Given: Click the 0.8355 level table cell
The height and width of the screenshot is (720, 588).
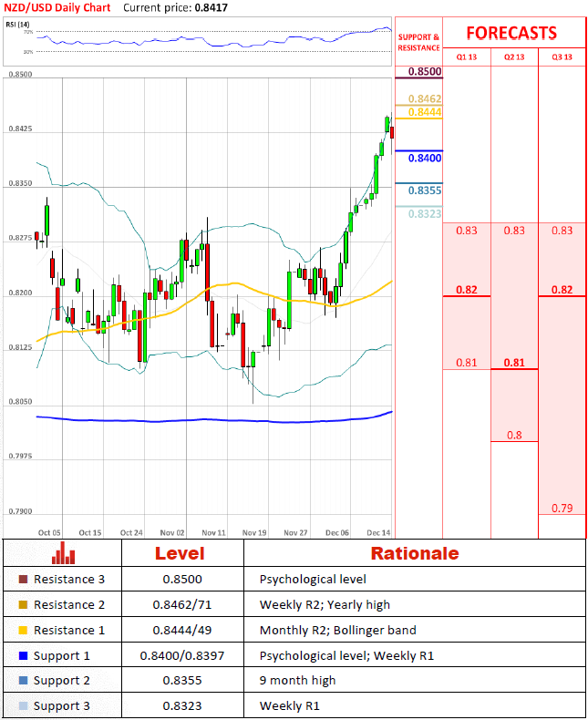Looking at the screenshot, I should 182,681.
